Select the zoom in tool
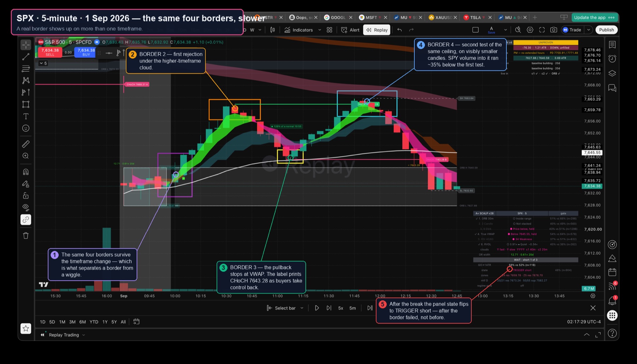This screenshot has width=637, height=364. pos(26,156)
